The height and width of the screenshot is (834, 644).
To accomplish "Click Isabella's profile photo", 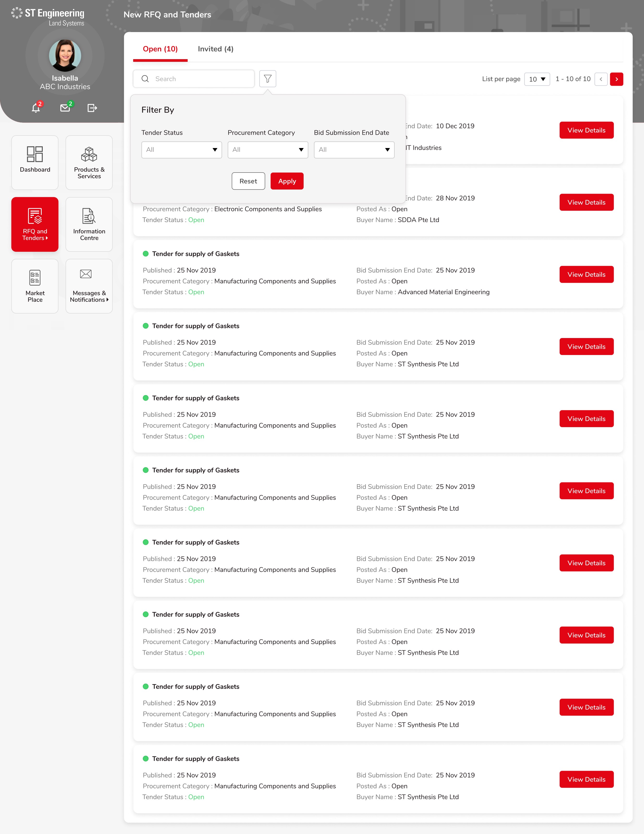I will 65,55.
